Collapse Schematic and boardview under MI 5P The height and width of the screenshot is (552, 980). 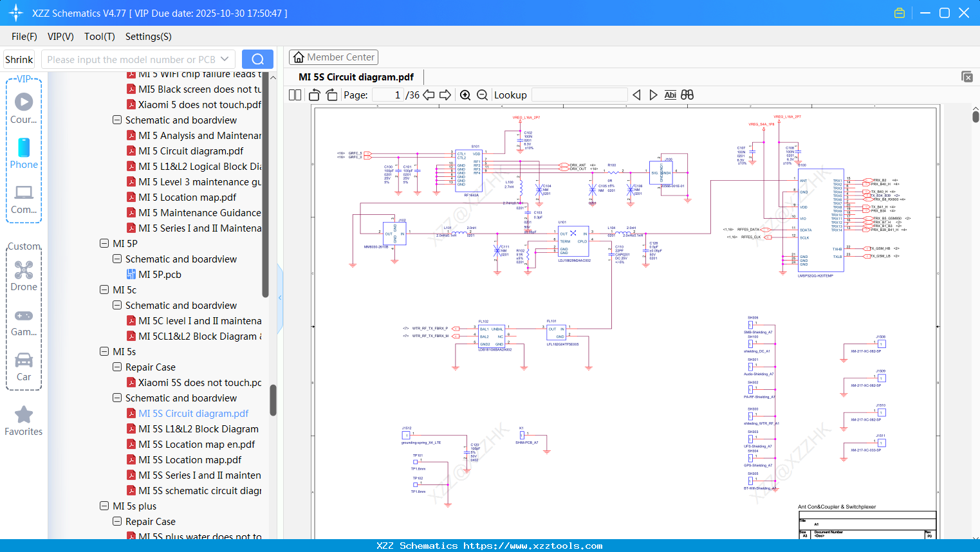[x=116, y=259]
